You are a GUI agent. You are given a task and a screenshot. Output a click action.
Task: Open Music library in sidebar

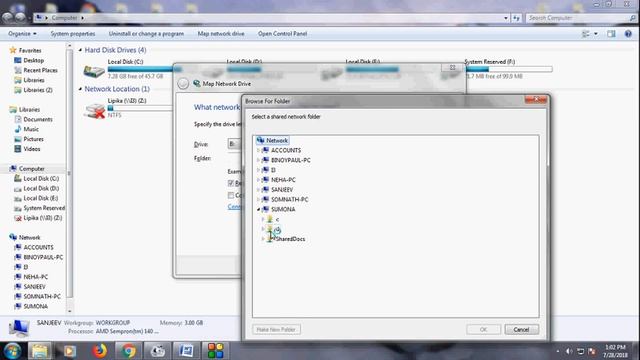pyautogui.click(x=31, y=129)
